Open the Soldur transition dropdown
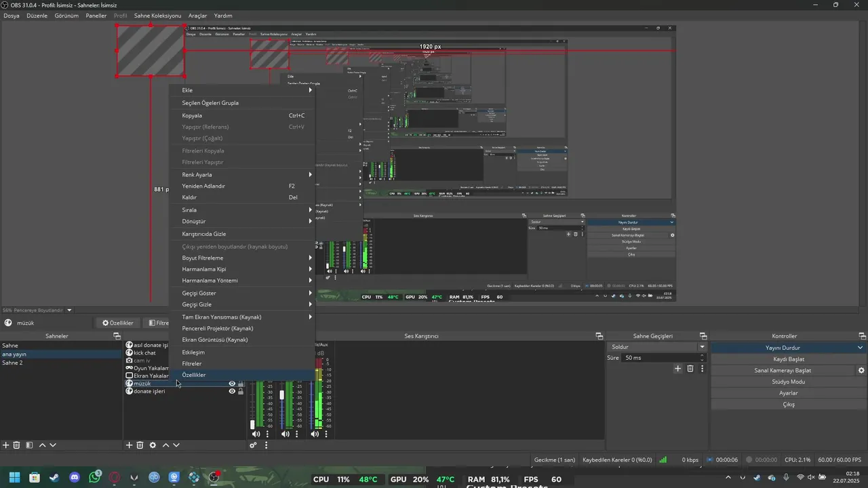The height and width of the screenshot is (488, 868). pyautogui.click(x=658, y=347)
